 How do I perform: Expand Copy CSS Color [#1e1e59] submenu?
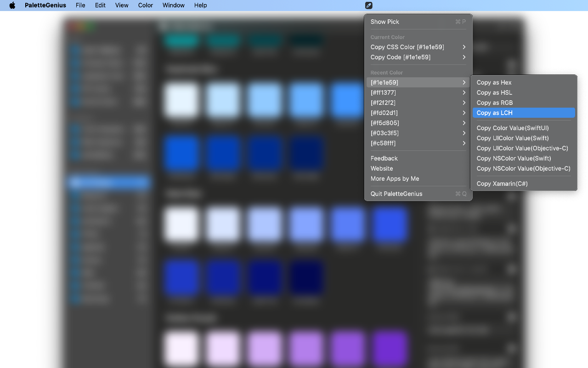click(x=418, y=47)
